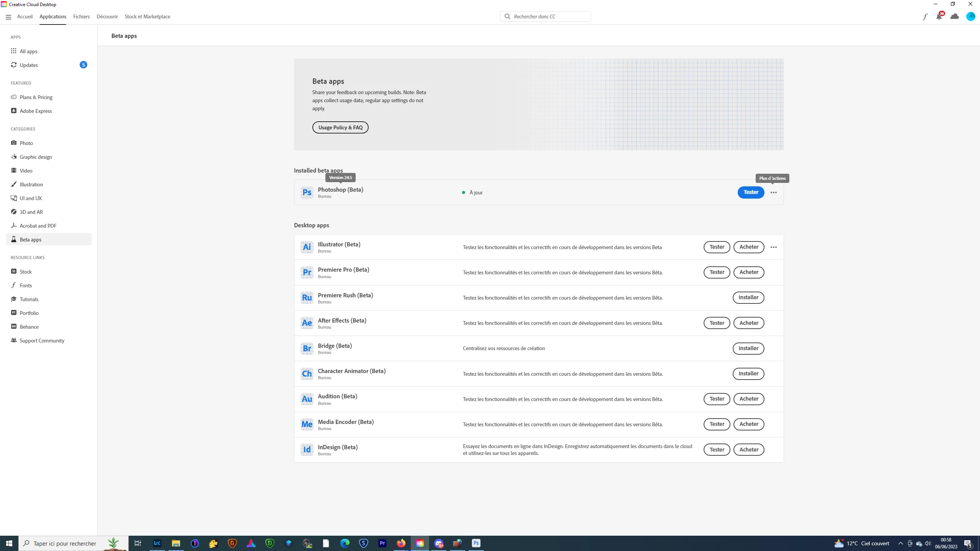The image size is (980, 551).
Task: Open the Graphic design category
Action: pyautogui.click(x=36, y=157)
